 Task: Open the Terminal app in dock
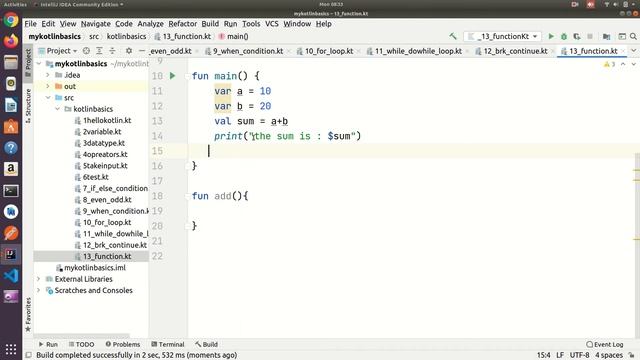(x=11, y=191)
